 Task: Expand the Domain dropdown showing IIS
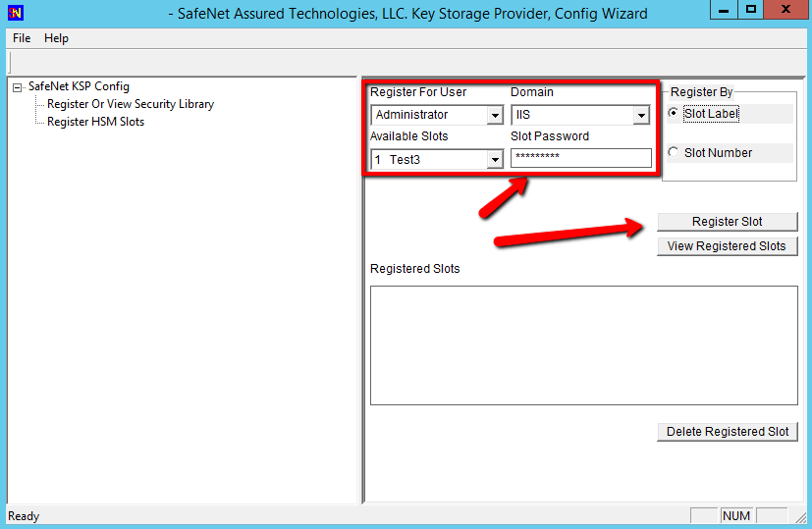[640, 116]
